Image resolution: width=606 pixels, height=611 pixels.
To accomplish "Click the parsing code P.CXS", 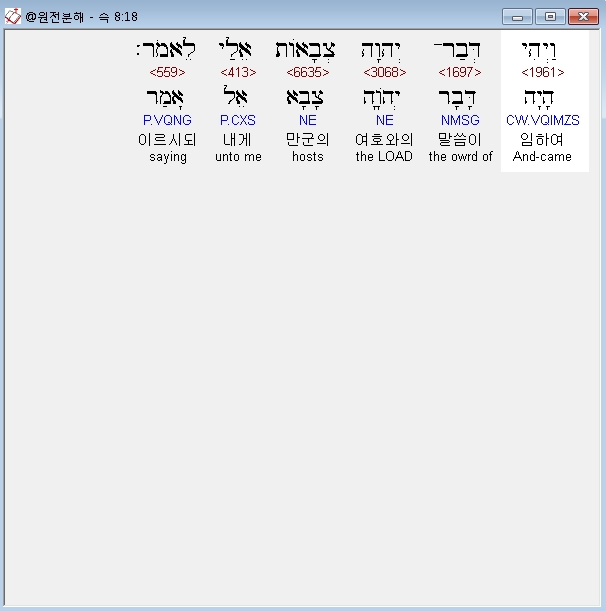I will pyautogui.click(x=238, y=120).
